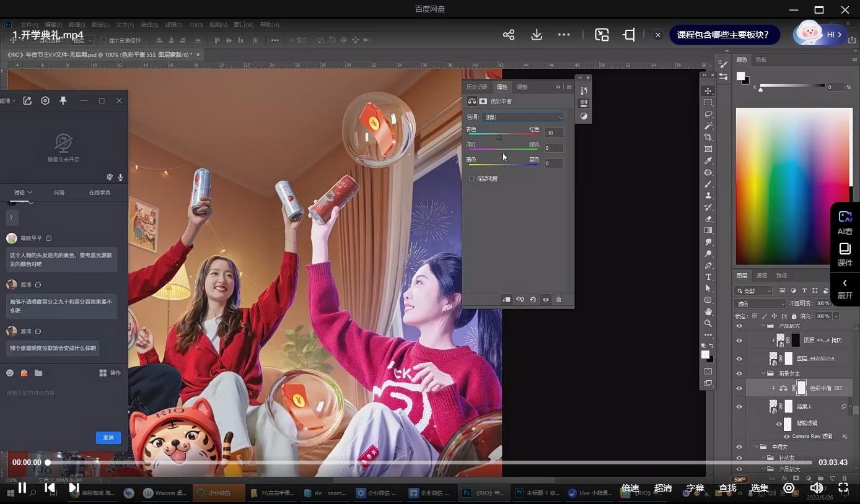The width and height of the screenshot is (860, 504).
Task: Open the 色调 tone dropdown
Action: (x=523, y=117)
